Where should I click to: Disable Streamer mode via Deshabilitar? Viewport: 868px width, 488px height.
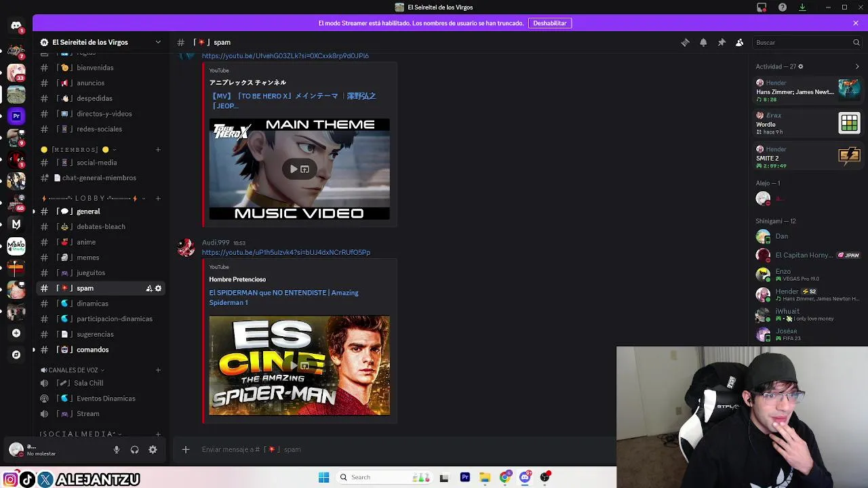[x=550, y=23]
